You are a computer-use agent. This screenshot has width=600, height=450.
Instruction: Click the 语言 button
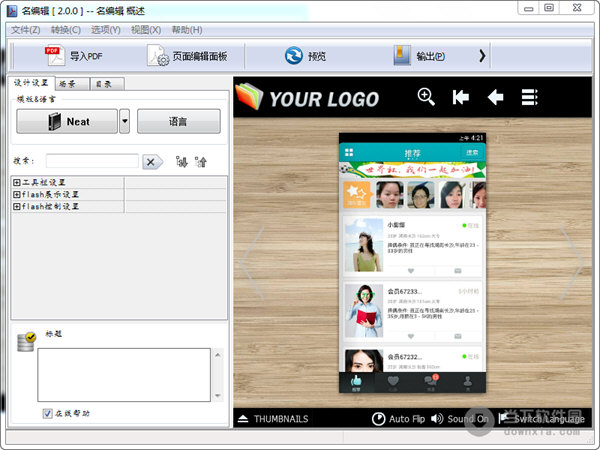pyautogui.click(x=178, y=122)
